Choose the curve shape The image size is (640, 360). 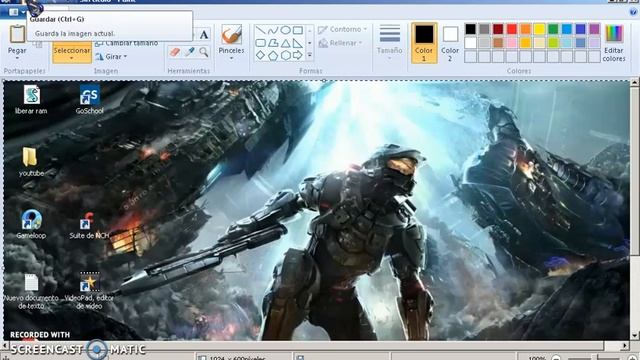pos(273,30)
